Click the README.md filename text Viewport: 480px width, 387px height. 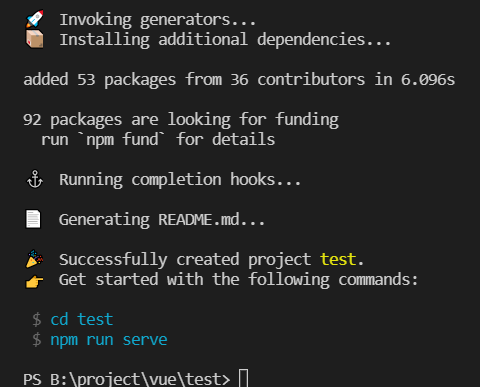click(199, 220)
